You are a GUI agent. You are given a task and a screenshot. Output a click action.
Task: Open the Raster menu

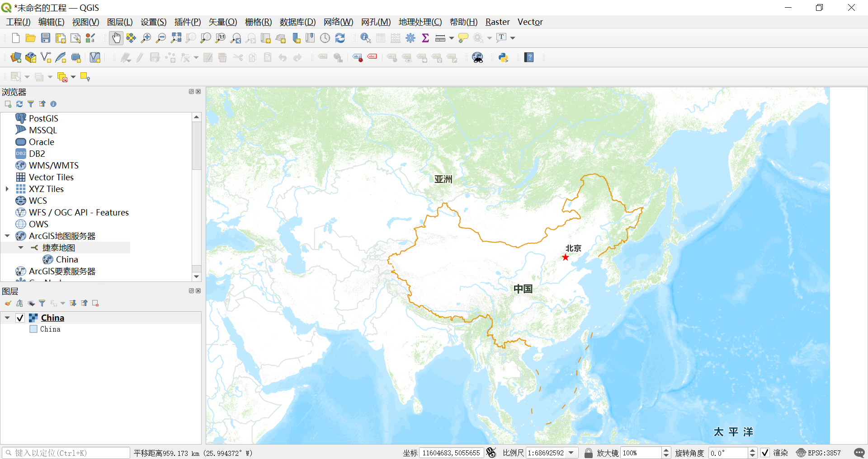click(x=497, y=22)
